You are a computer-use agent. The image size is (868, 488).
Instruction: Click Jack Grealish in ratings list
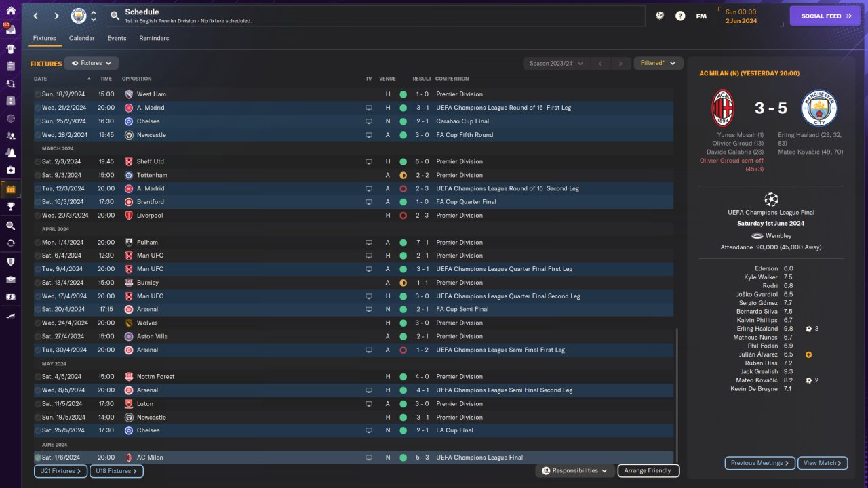click(x=759, y=371)
